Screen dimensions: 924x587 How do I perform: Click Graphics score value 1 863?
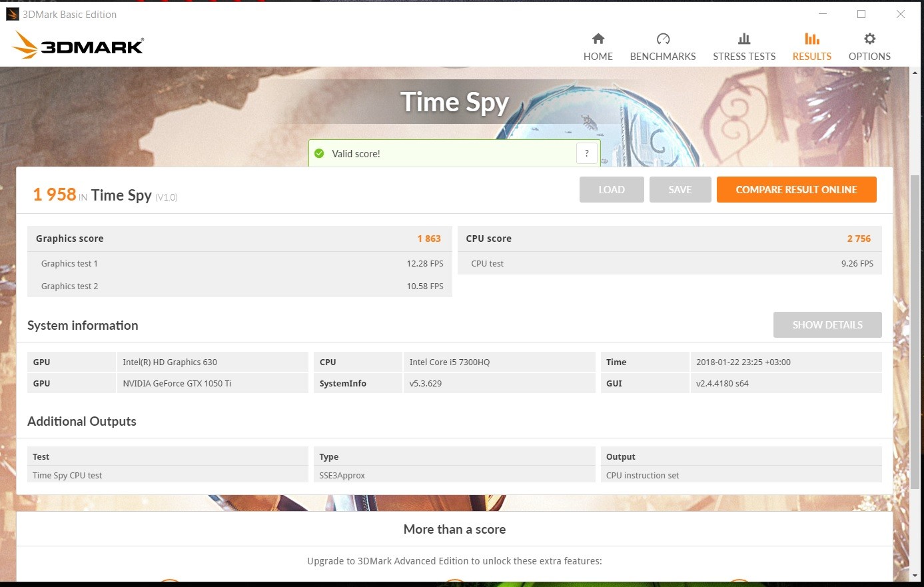pos(429,239)
